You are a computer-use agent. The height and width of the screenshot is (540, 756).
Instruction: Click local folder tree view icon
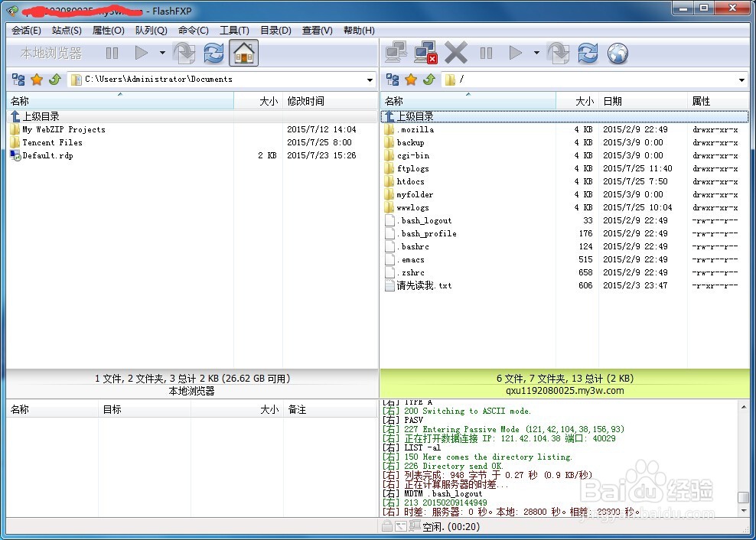[x=18, y=80]
